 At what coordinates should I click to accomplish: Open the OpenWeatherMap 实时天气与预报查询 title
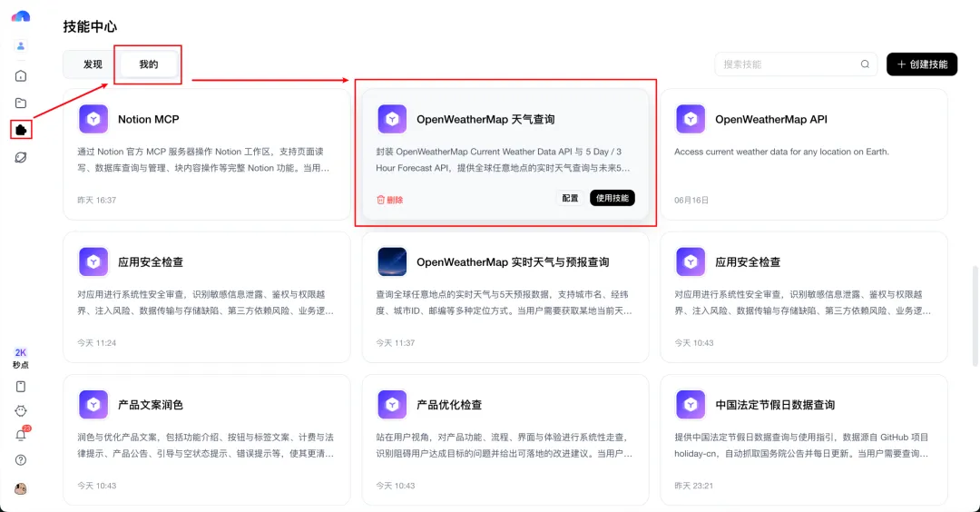[513, 262]
